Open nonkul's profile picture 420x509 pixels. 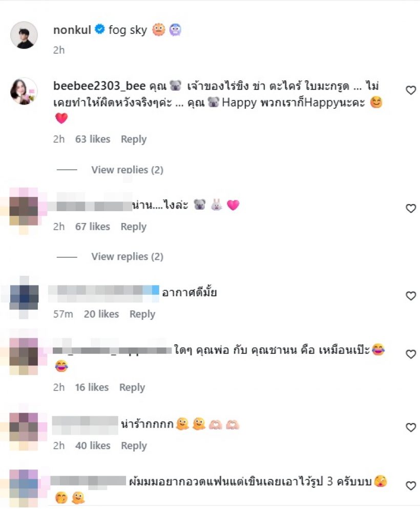point(24,35)
